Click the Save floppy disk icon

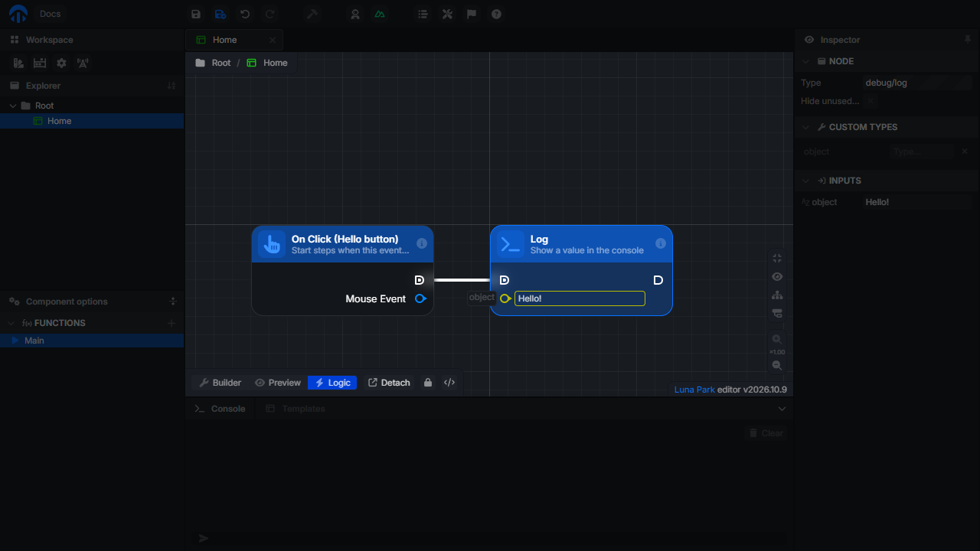click(196, 14)
